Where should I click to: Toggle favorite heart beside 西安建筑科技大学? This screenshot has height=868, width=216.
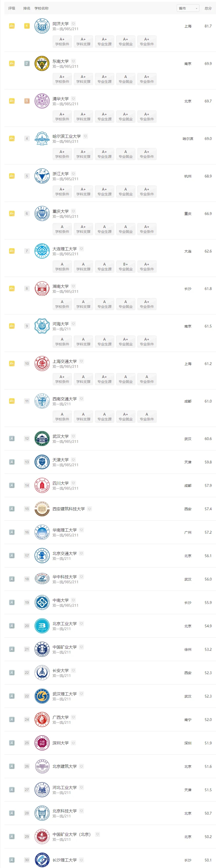pos(89,509)
